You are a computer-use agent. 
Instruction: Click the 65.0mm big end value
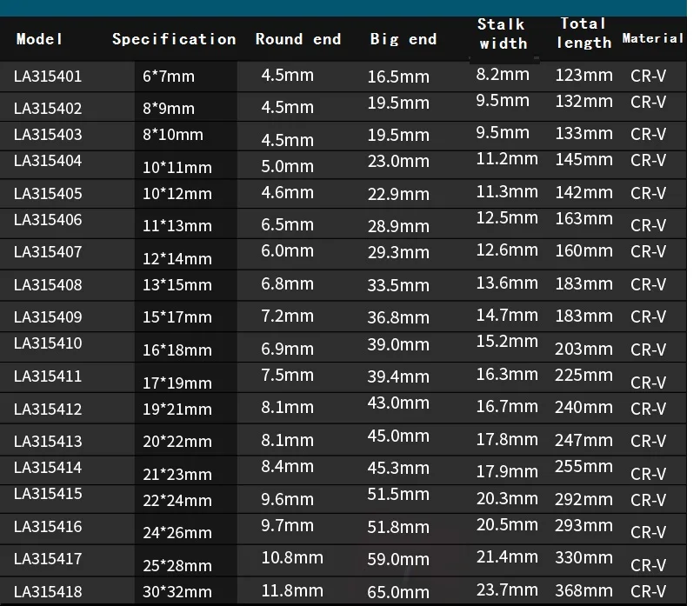click(x=398, y=592)
